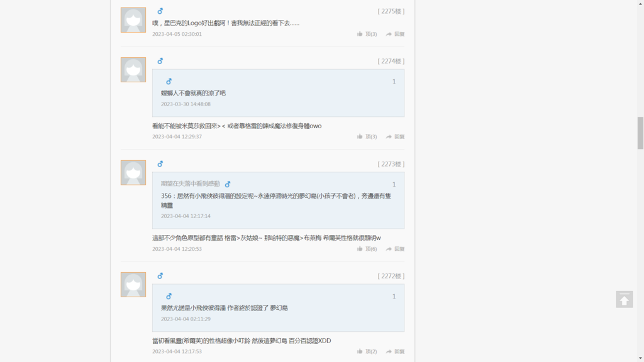Click reply arrow icon on 2275楼 comment
Viewport: 644px width, 362px height.
[x=389, y=34]
